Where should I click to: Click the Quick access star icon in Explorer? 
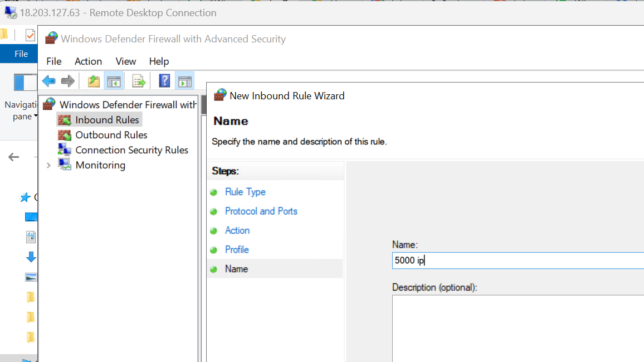coord(26,197)
